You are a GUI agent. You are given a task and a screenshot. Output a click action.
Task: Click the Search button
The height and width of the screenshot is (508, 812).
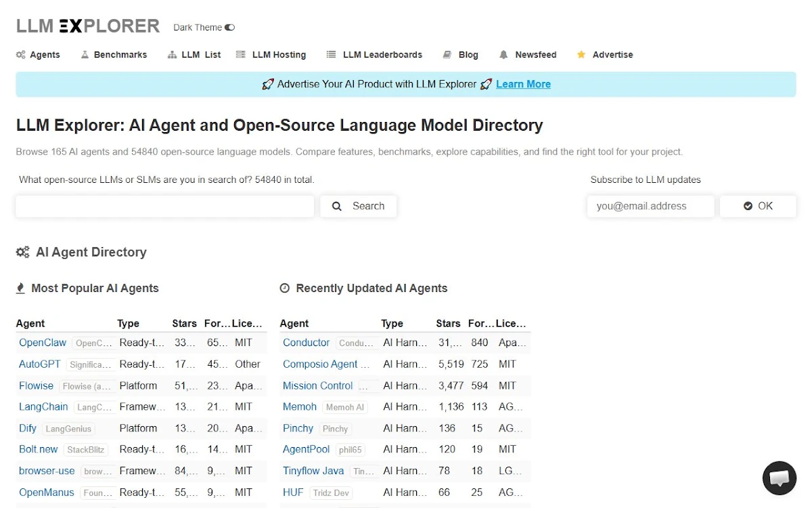359,206
